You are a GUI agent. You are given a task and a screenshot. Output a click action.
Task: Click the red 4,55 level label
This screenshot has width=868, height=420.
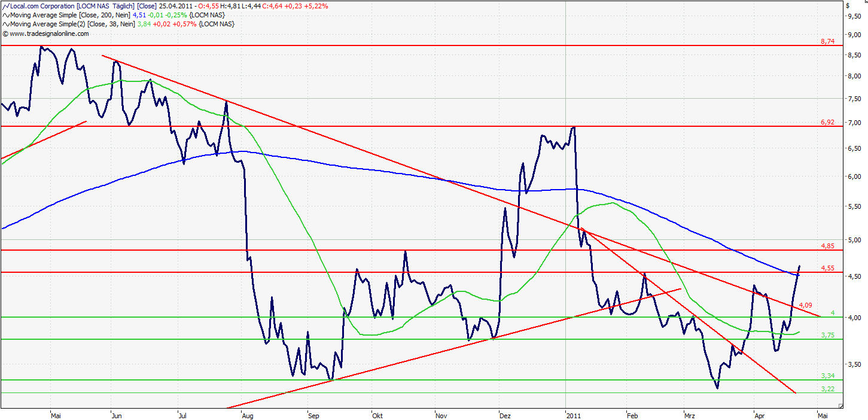827,268
